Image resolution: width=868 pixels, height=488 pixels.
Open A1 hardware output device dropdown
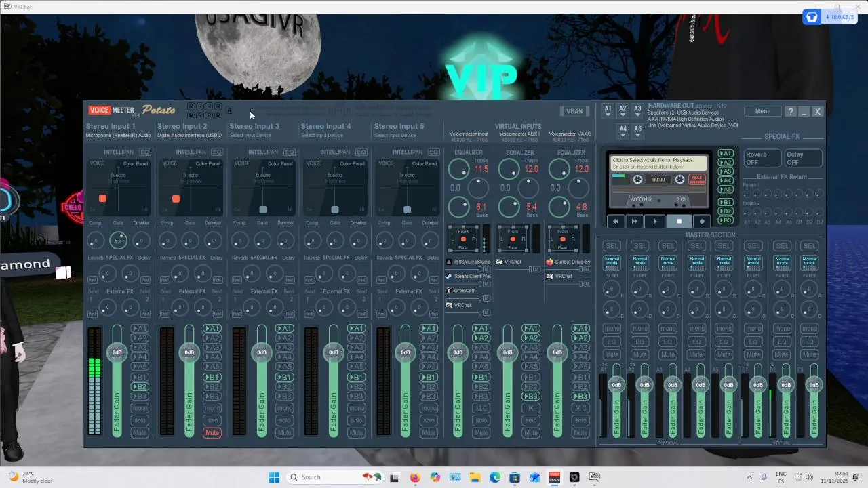point(608,111)
